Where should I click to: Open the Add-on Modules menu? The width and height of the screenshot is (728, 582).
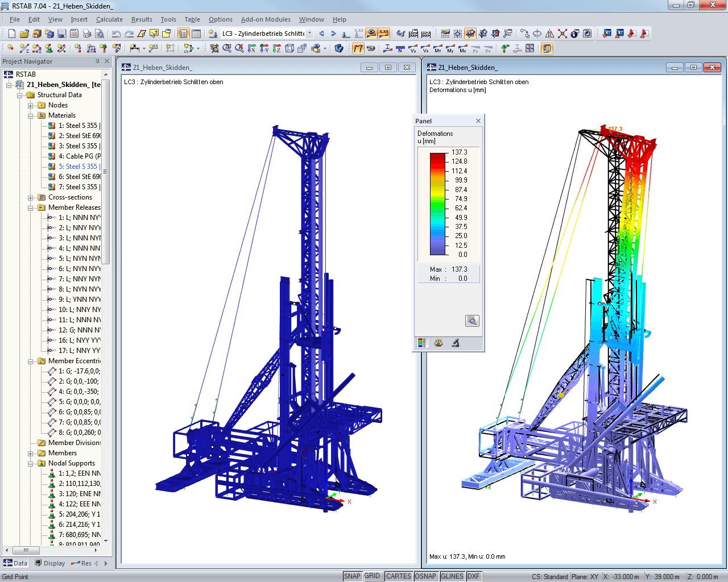(266, 19)
